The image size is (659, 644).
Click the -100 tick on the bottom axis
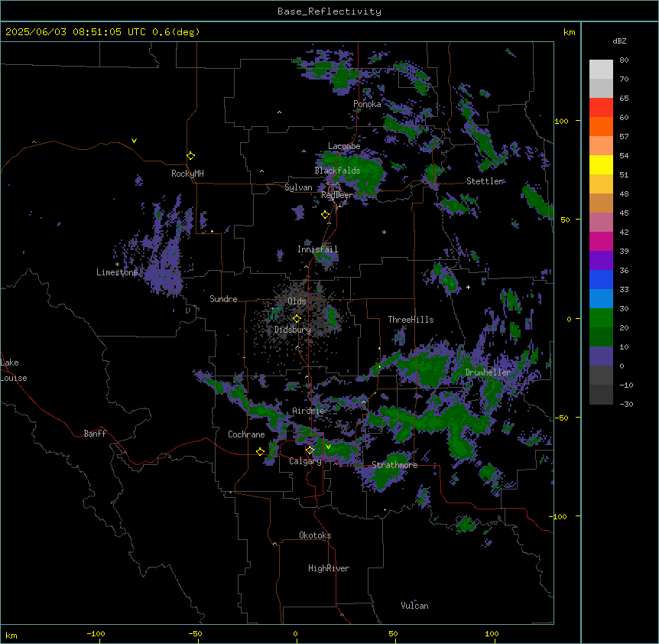(96, 634)
